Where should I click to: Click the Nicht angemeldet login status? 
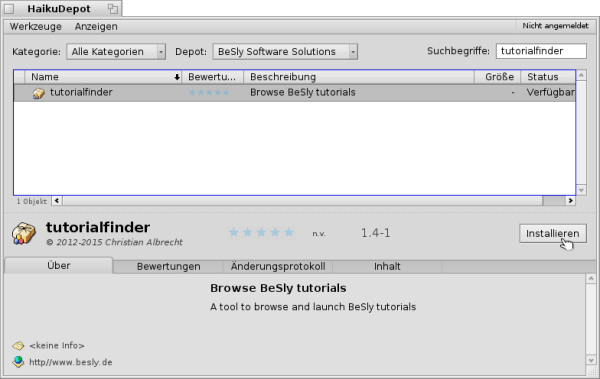click(555, 26)
